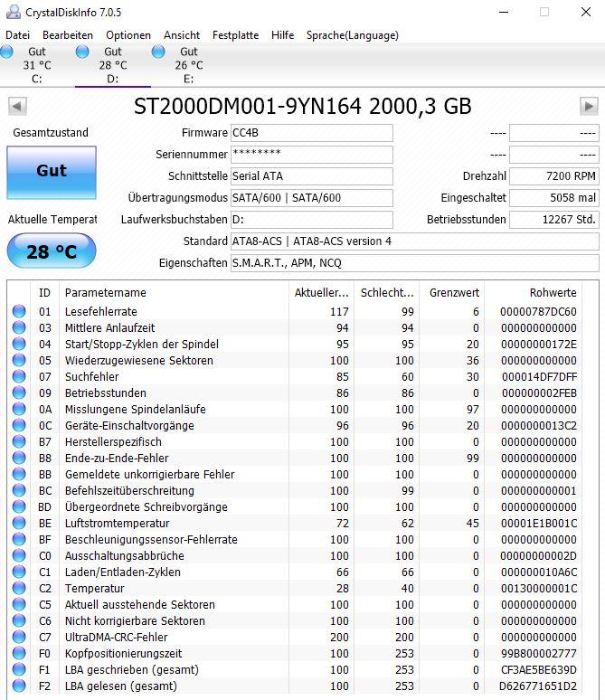Click the Laufwerksbuchstaben D: field
The height and width of the screenshot is (700, 605).
(x=312, y=220)
